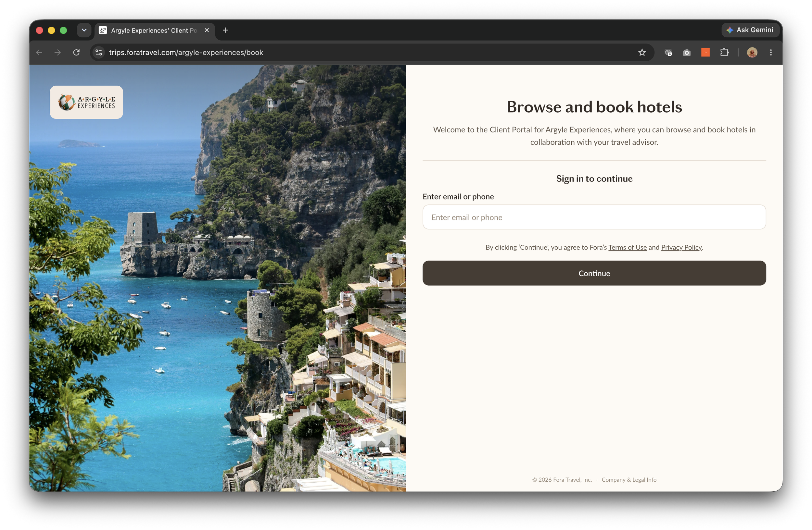Open the Terms of Use link

627,247
